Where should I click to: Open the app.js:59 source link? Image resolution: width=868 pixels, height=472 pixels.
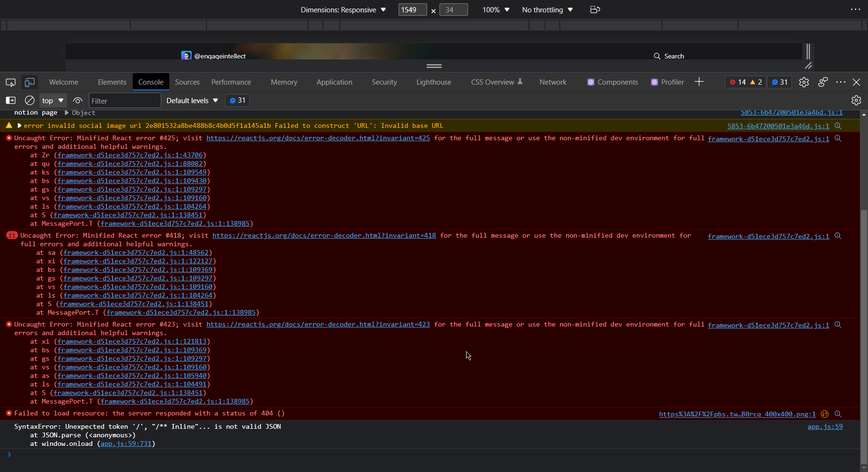pos(825,426)
